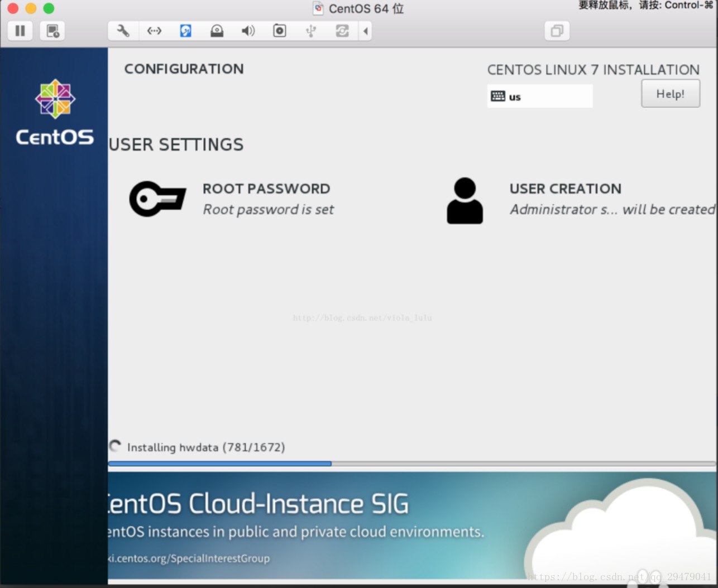Image resolution: width=718 pixels, height=588 pixels.
Task: Click the SpecialInterestGroup wiki link text
Action: [189, 558]
